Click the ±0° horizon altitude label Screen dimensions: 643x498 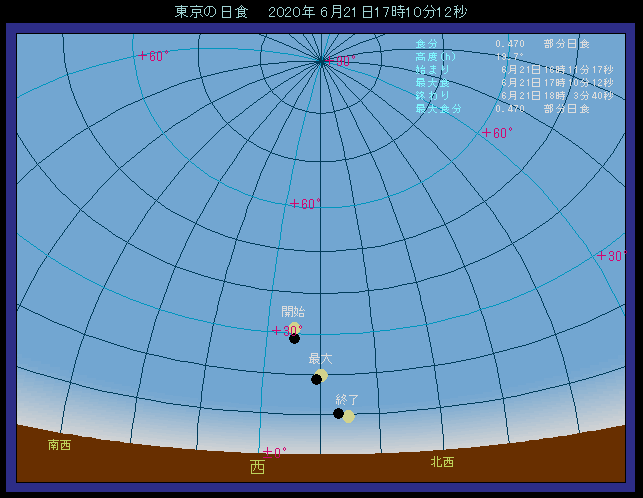tap(274, 451)
